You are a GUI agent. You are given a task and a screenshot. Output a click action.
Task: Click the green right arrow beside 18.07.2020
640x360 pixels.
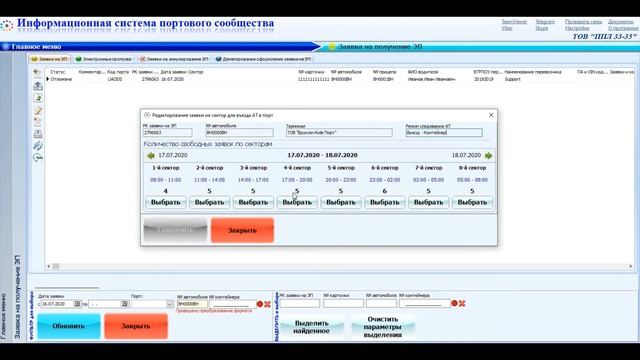click(489, 156)
